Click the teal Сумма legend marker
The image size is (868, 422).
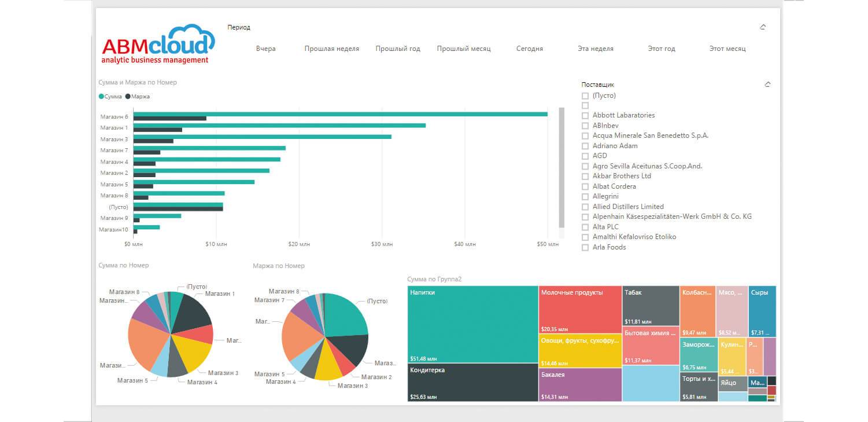tap(101, 97)
